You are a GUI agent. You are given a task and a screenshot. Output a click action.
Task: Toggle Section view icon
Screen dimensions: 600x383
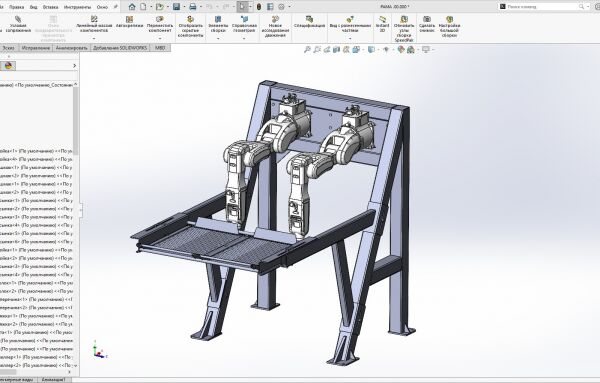tap(336, 49)
